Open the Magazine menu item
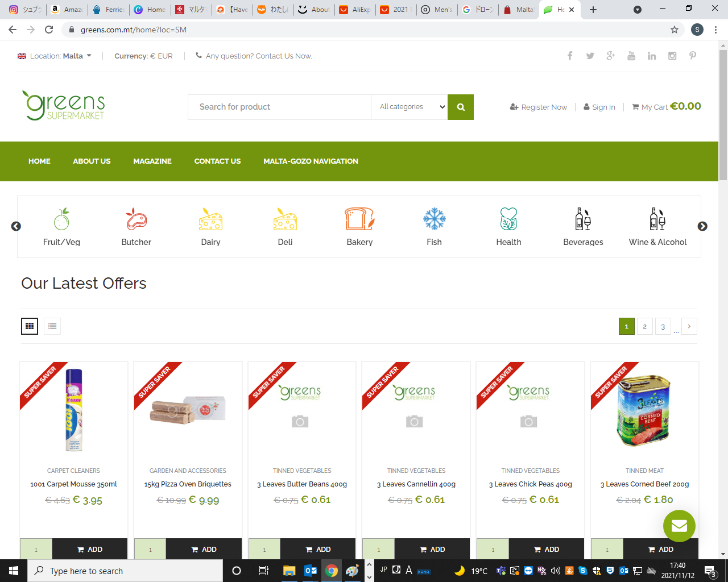 point(152,161)
